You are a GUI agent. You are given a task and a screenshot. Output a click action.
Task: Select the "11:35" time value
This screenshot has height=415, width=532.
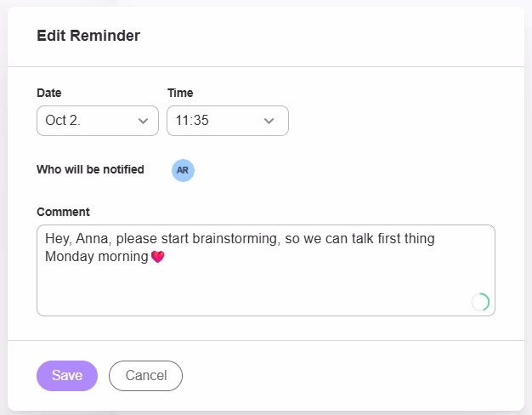(193, 121)
